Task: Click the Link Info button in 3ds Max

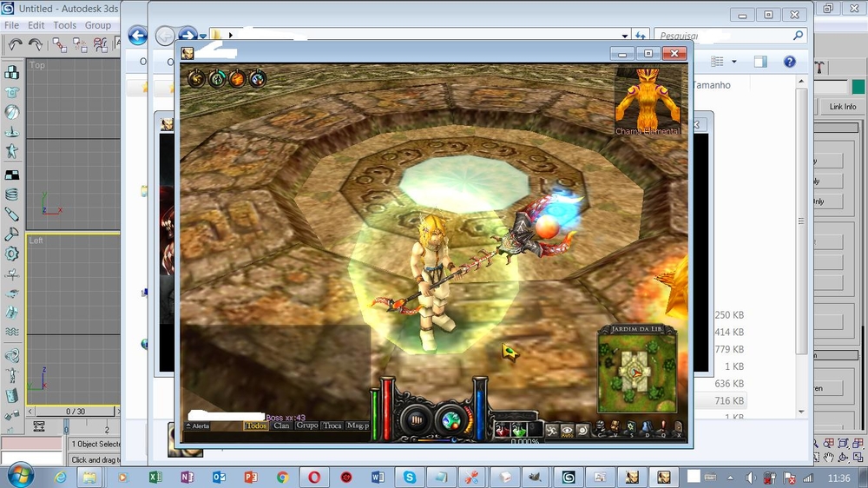Action: pyautogui.click(x=843, y=106)
